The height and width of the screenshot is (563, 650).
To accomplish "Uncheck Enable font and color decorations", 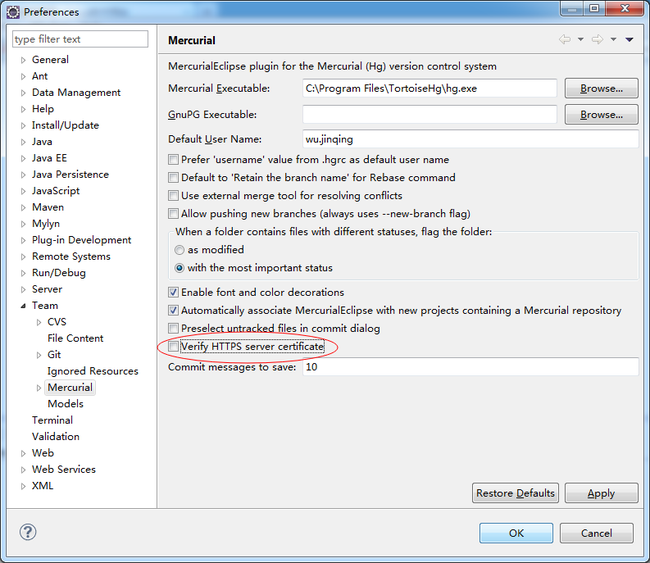I will click(x=173, y=292).
